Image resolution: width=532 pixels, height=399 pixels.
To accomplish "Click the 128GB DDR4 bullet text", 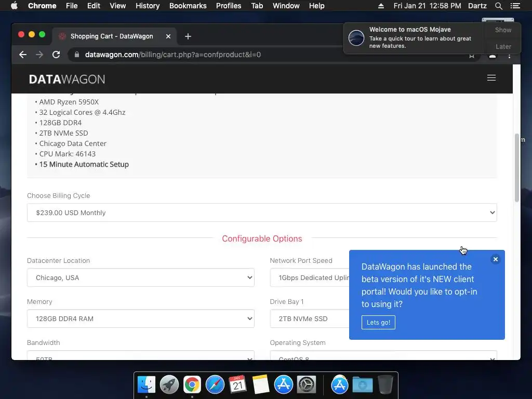I will 60,123.
